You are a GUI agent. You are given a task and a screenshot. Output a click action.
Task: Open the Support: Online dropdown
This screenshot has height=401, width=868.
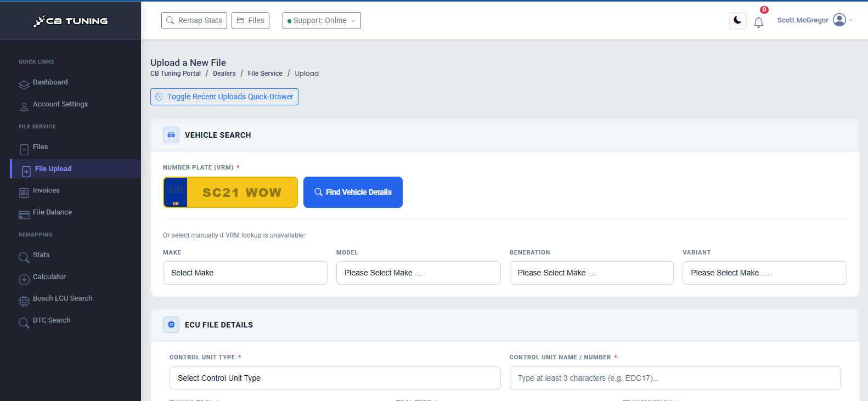[322, 20]
